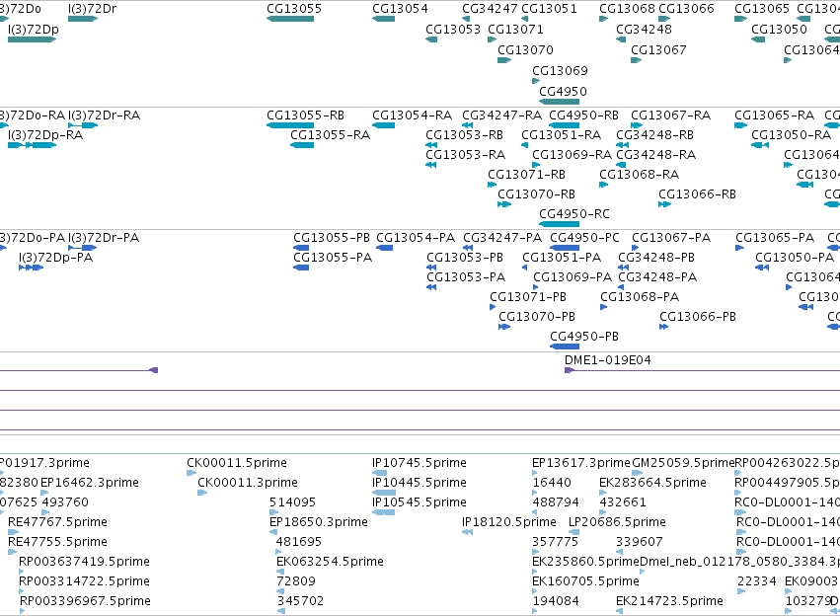Screen dimensions: 840x616
Task: Select the CG13070-PB protein label
Action: (x=537, y=317)
